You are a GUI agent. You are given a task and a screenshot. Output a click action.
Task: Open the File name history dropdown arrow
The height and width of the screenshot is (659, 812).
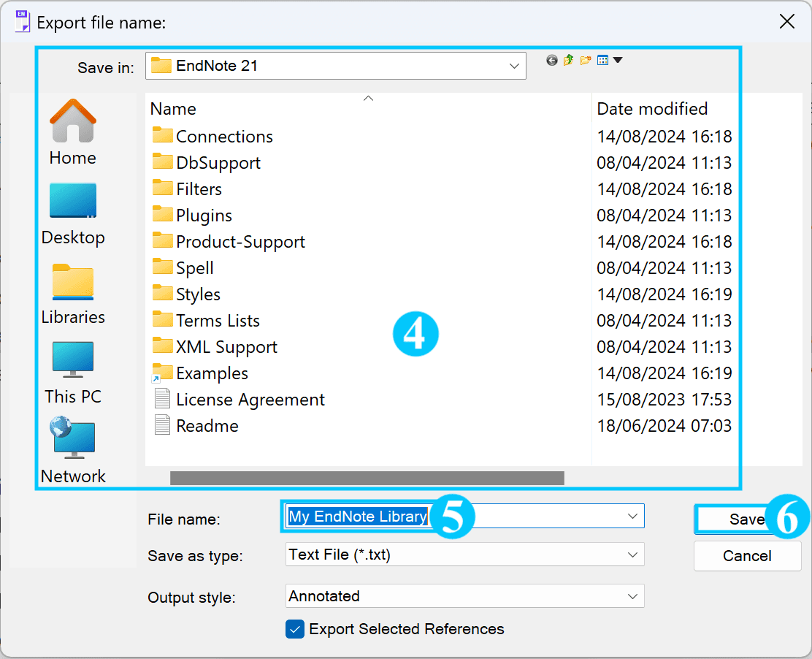click(x=632, y=516)
